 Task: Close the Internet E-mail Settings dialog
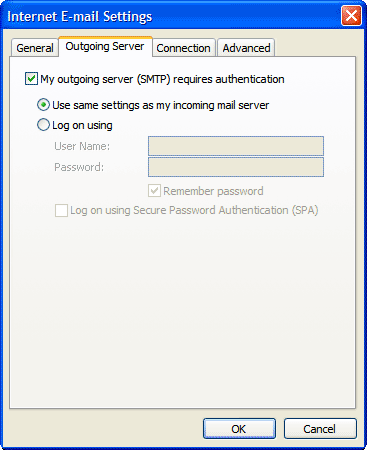coord(351,15)
